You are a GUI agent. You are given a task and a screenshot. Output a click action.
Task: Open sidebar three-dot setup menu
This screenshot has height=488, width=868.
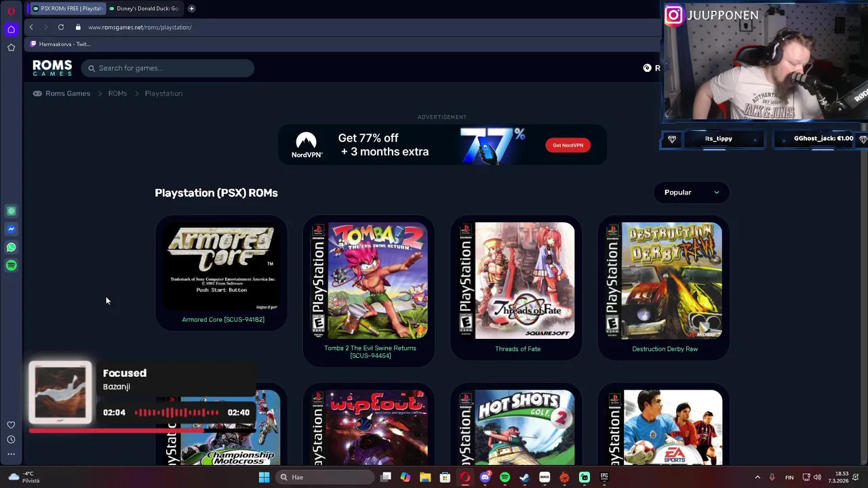pyautogui.click(x=11, y=454)
